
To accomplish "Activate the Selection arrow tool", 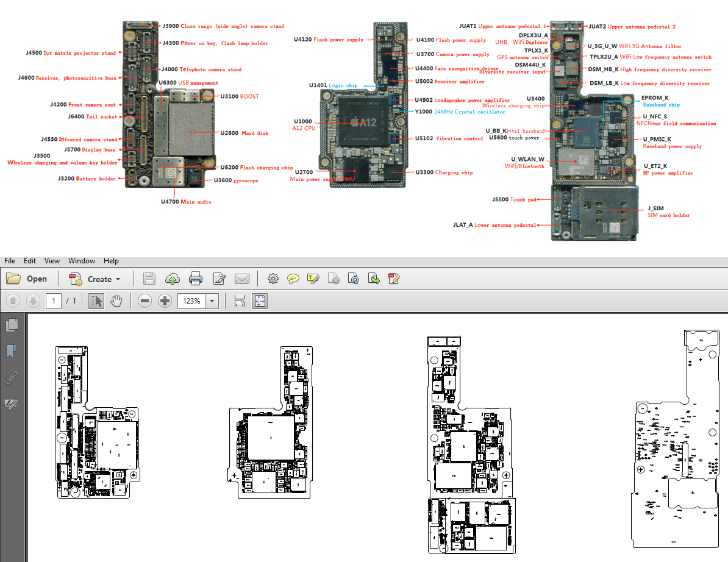I will pyautogui.click(x=96, y=301).
